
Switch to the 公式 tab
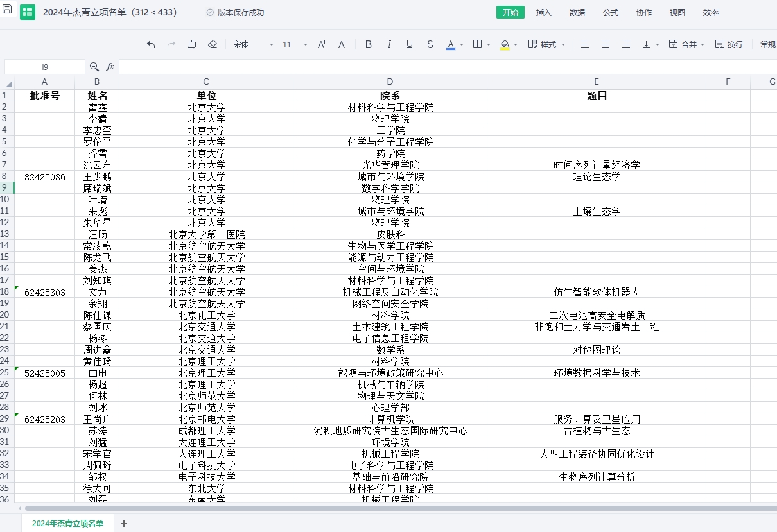(611, 13)
